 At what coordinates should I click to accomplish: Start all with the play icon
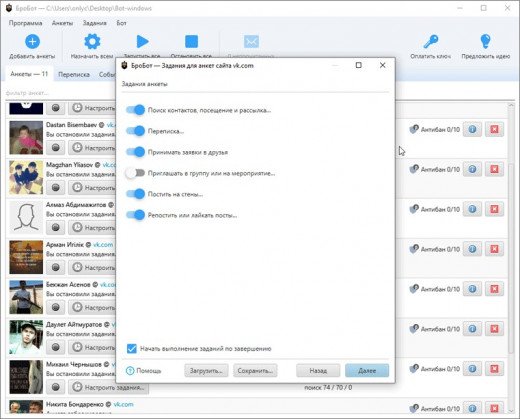[142, 42]
